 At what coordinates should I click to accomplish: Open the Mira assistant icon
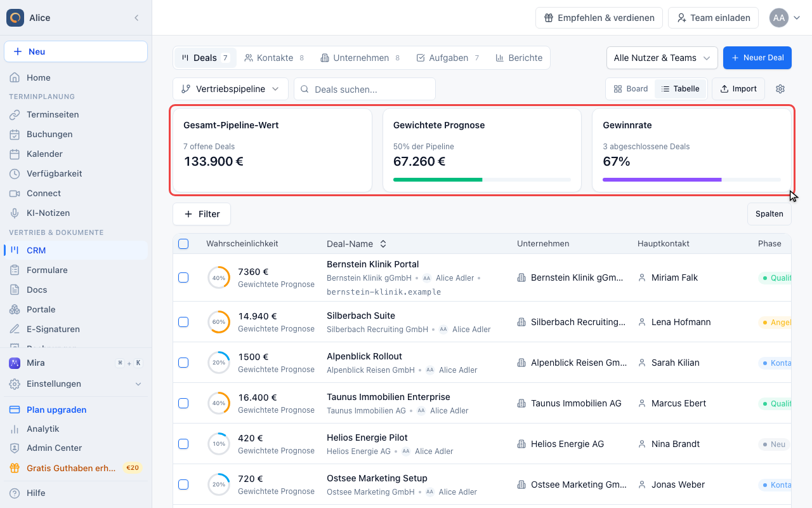pyautogui.click(x=15, y=363)
